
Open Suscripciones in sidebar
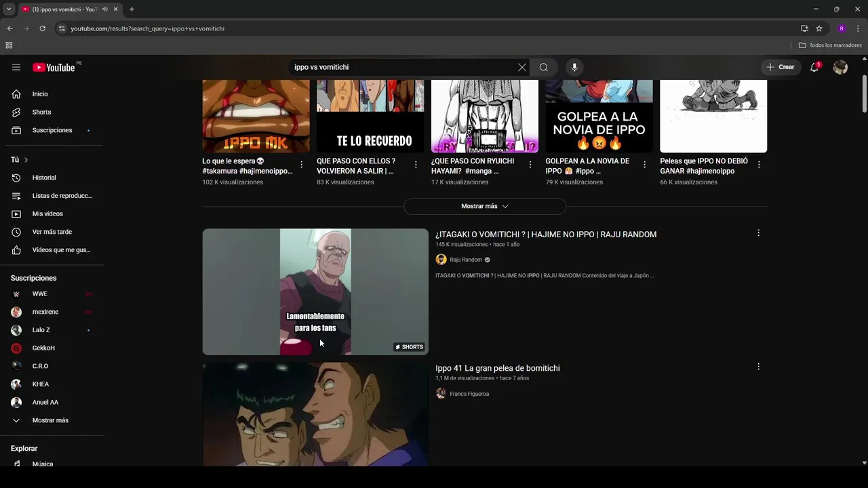(52, 130)
